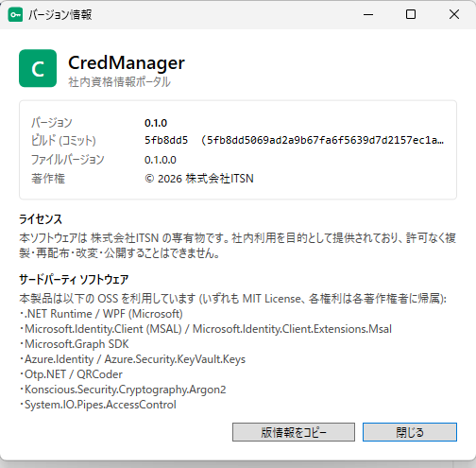Click the ビルド (コミット) label
This screenshot has width=476, height=468.
point(63,140)
